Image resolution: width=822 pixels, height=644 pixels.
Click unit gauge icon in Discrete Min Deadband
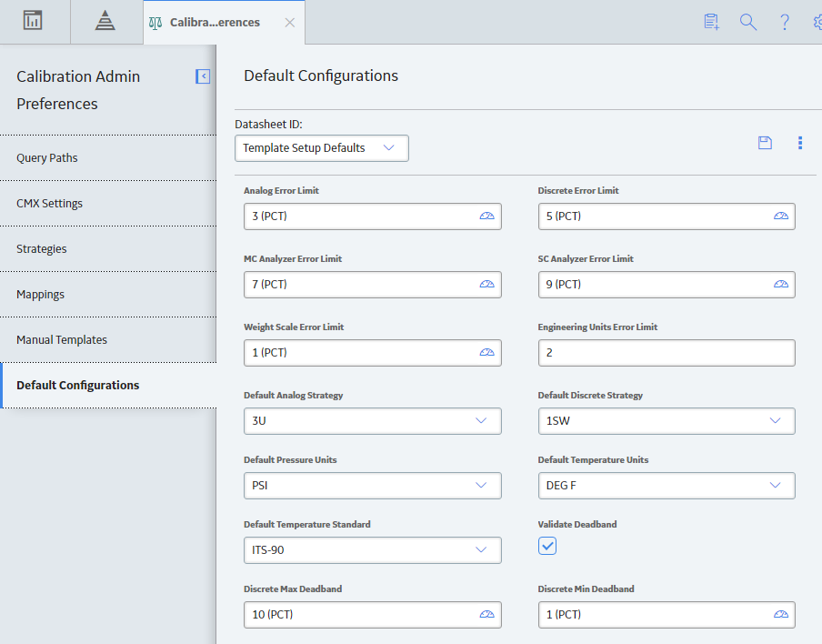coord(781,614)
